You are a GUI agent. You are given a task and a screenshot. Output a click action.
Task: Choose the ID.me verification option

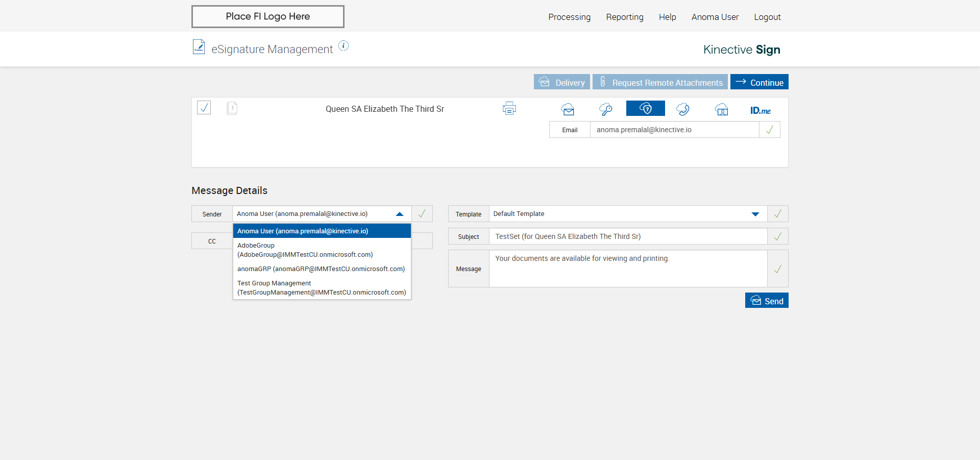point(760,110)
